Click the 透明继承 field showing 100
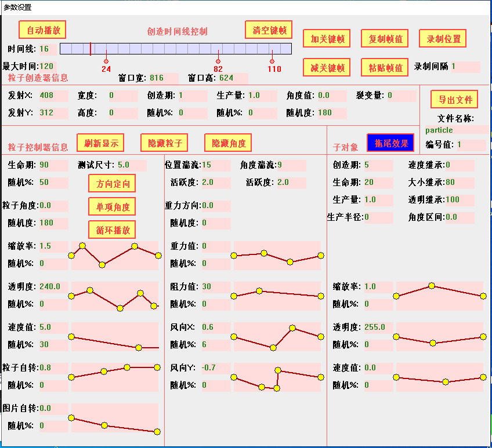492x448 pixels. click(460, 200)
